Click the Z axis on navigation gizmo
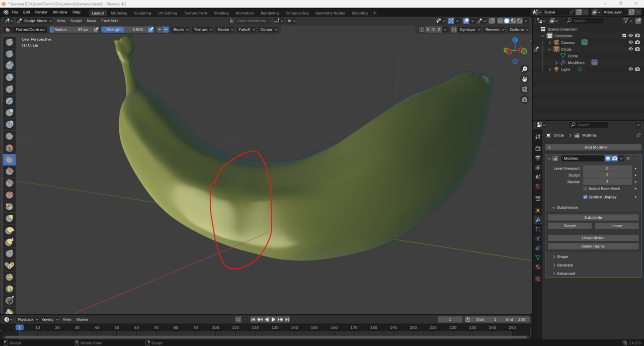644x346 pixels. tap(515, 40)
